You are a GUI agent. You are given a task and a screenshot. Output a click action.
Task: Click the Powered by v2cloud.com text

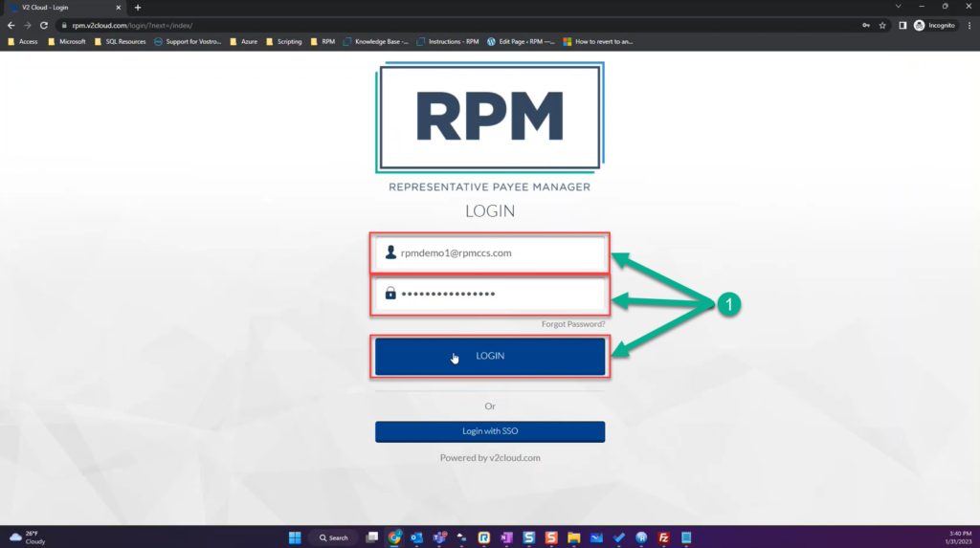pyautogui.click(x=490, y=457)
